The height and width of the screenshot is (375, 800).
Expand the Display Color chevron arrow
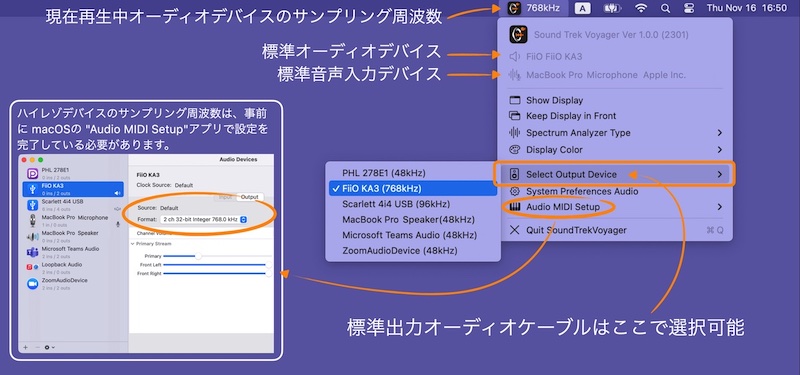click(x=719, y=149)
